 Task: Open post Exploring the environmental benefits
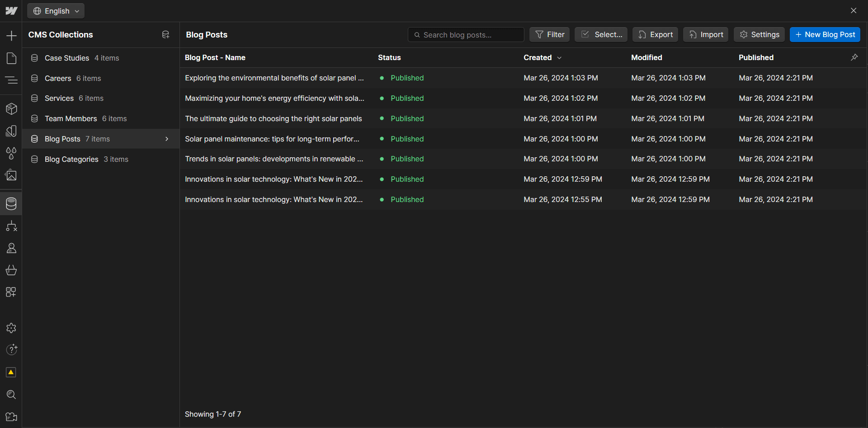point(274,78)
